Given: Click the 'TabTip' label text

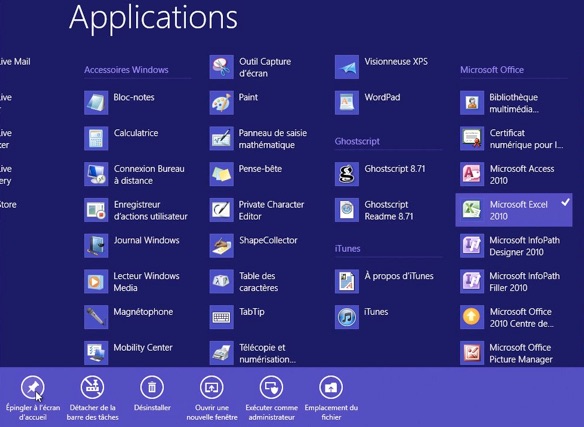Looking at the screenshot, I should tap(252, 312).
